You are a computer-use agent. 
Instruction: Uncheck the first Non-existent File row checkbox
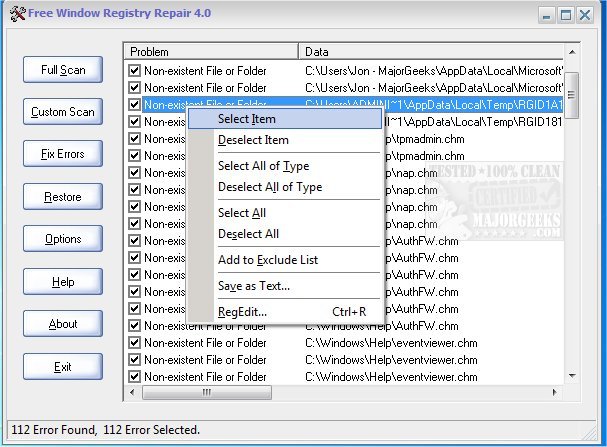(x=134, y=70)
